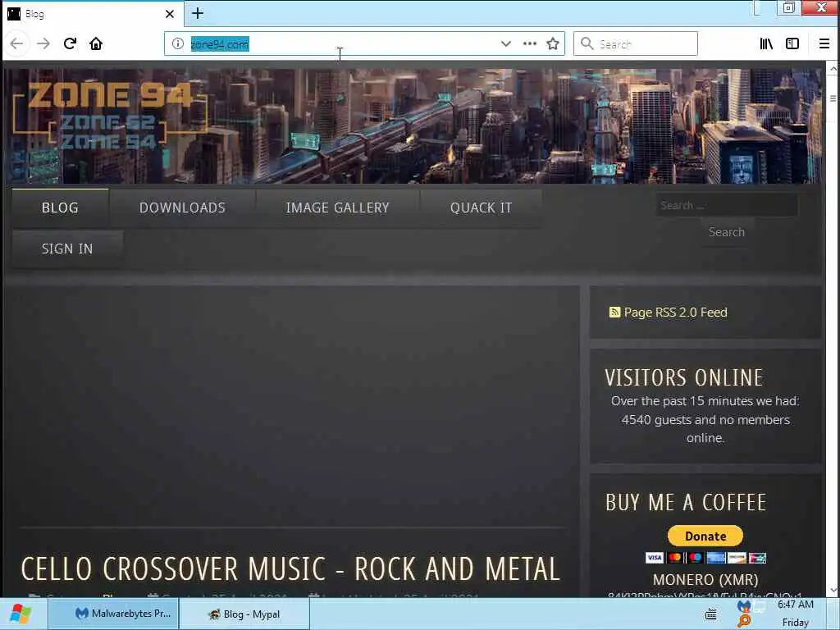The height and width of the screenshot is (630, 840).
Task: Click the VISITORS ONLINE heading
Action: click(684, 377)
